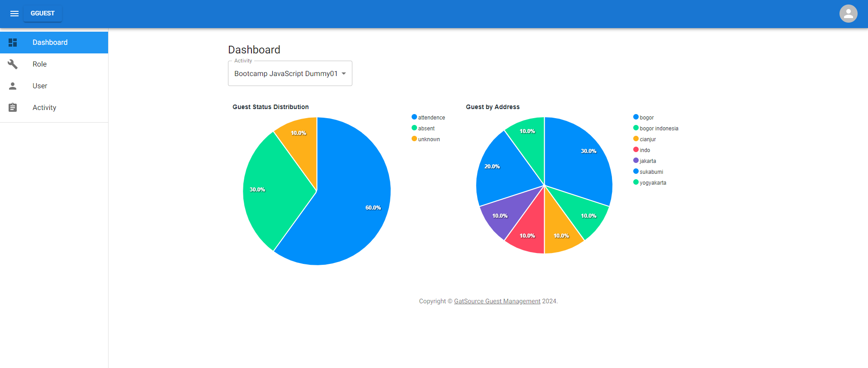Select the bogor indonesia legend dot

636,128
